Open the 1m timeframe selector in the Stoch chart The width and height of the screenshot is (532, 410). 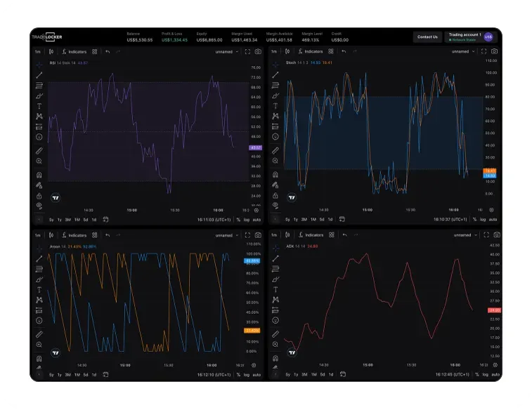274,51
